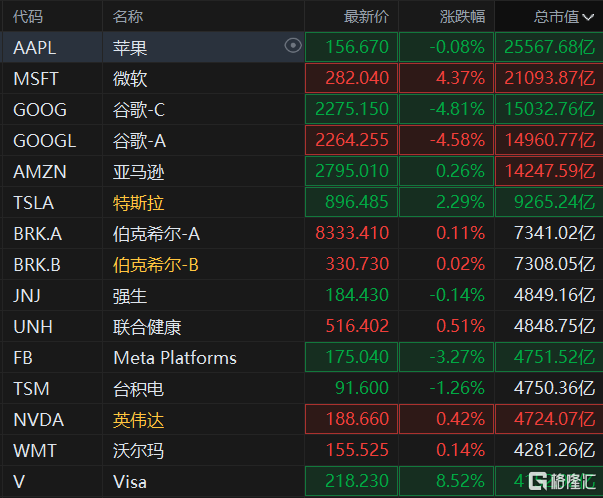603x498 pixels.
Task: Click market cap 4281.26亿 for WMT
Action: click(555, 450)
